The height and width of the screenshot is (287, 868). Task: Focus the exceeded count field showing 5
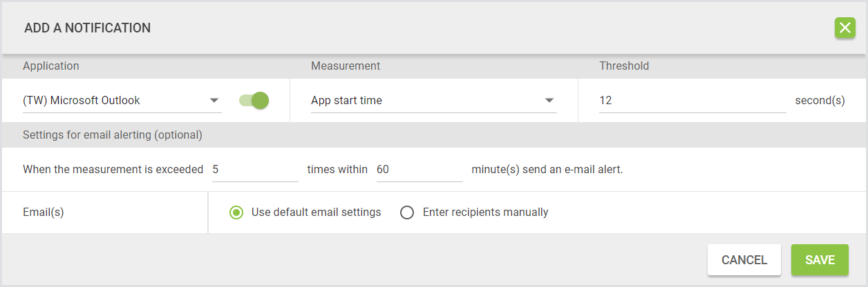click(x=254, y=170)
